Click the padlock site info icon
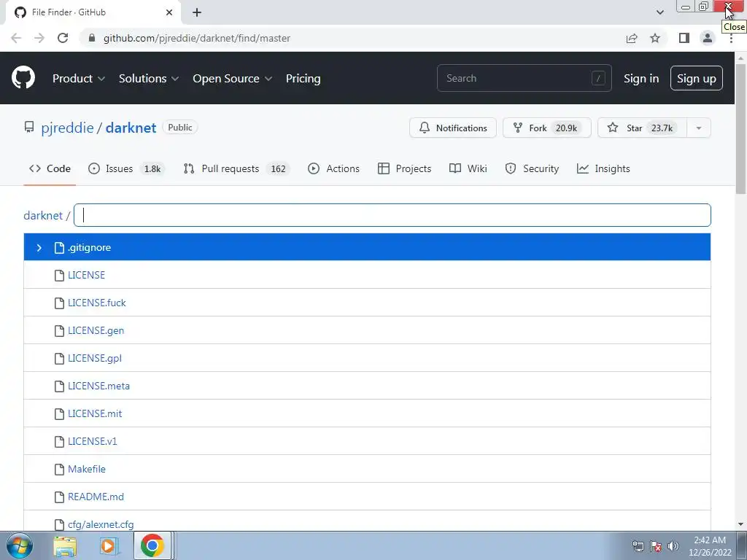The height and width of the screenshot is (560, 747). (92, 38)
